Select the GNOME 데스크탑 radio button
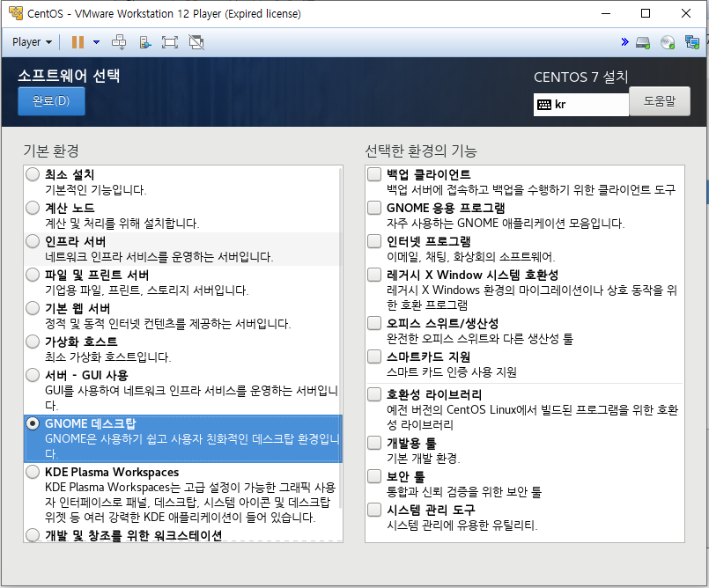This screenshot has width=709, height=588. point(33,423)
